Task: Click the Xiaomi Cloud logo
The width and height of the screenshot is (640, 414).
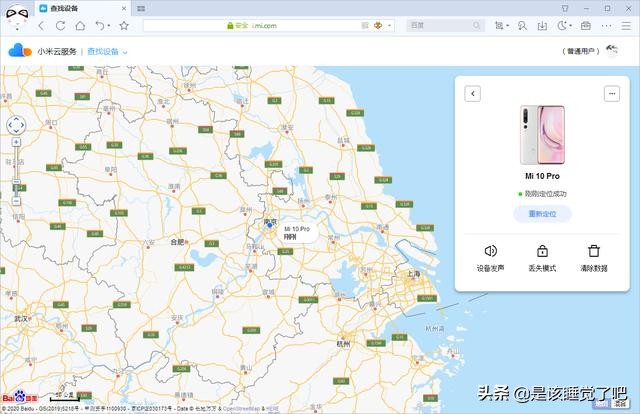Action: coord(20,51)
